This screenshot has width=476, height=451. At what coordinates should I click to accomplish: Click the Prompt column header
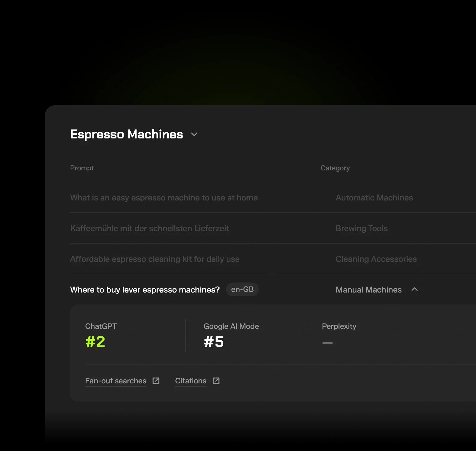82,168
